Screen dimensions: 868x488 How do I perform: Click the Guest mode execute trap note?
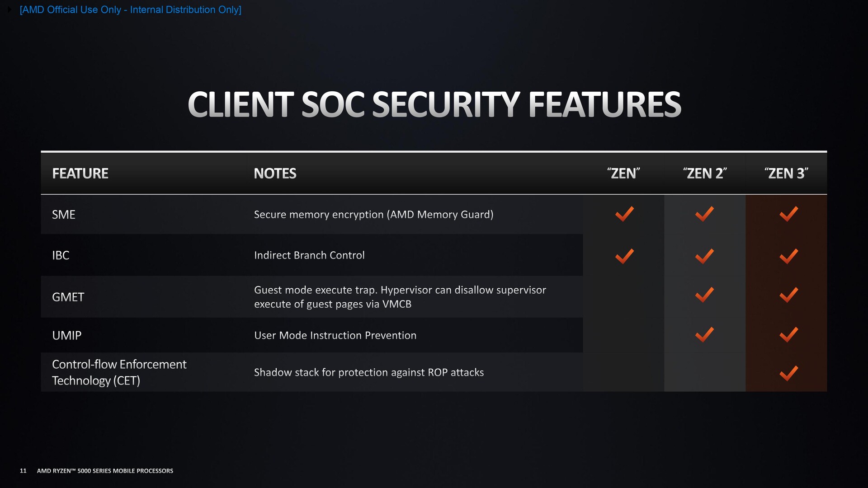[x=400, y=297]
